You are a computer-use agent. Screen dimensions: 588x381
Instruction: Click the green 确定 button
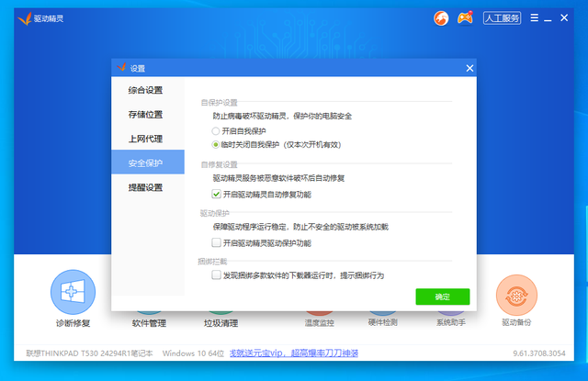(443, 297)
